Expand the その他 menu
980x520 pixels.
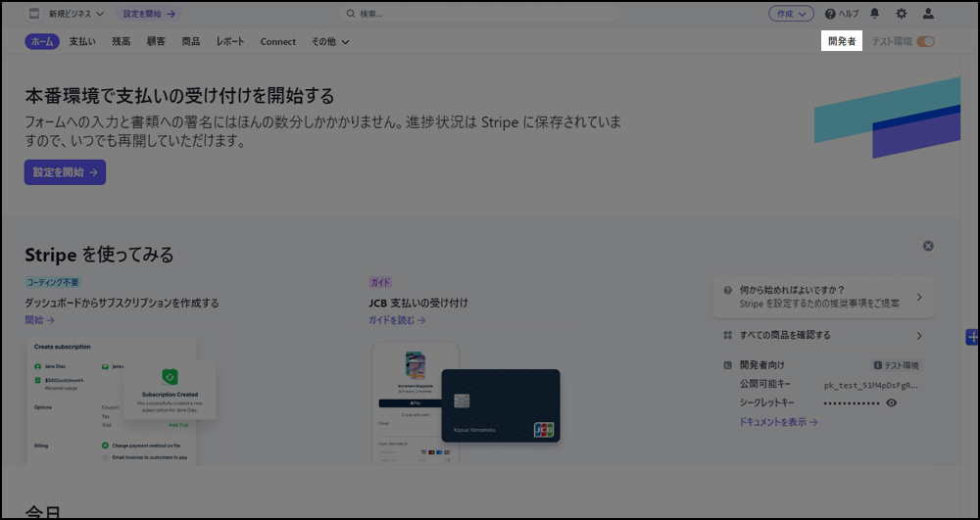[330, 42]
